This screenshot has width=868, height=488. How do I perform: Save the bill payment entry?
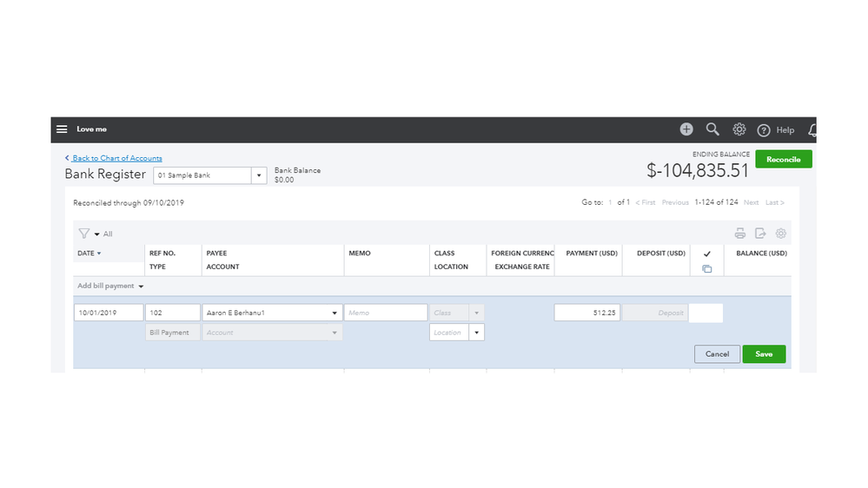(764, 354)
